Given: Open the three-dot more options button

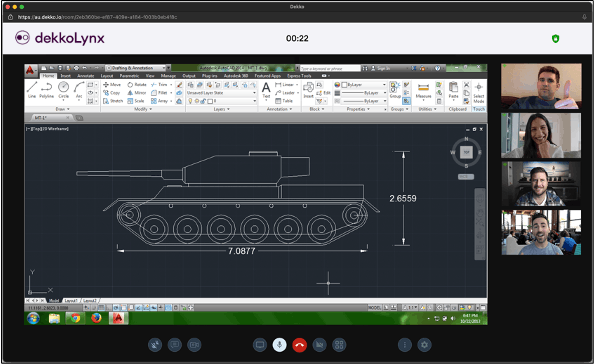Looking at the screenshot, I should click(405, 345).
